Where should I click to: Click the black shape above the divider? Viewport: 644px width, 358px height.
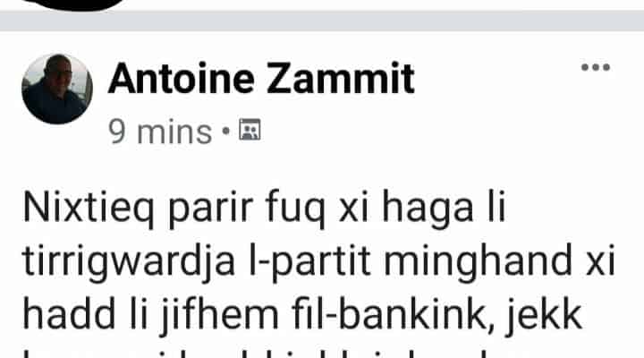[72, 5]
